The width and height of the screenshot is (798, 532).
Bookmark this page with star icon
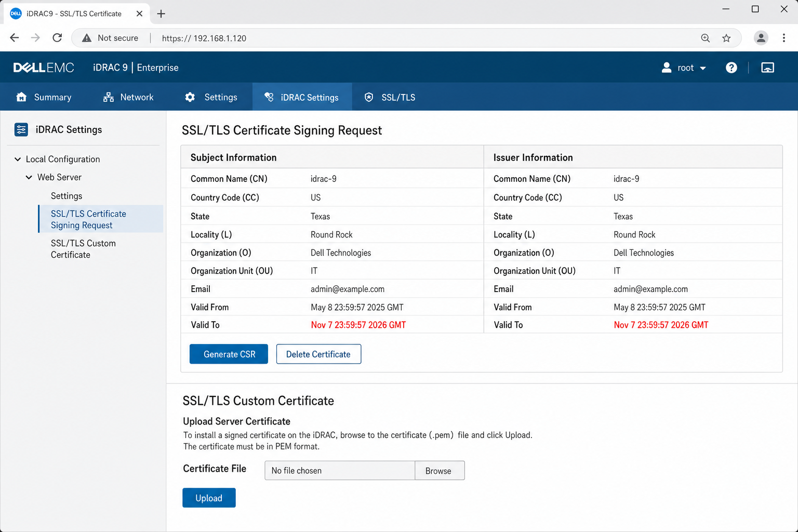pyautogui.click(x=726, y=38)
